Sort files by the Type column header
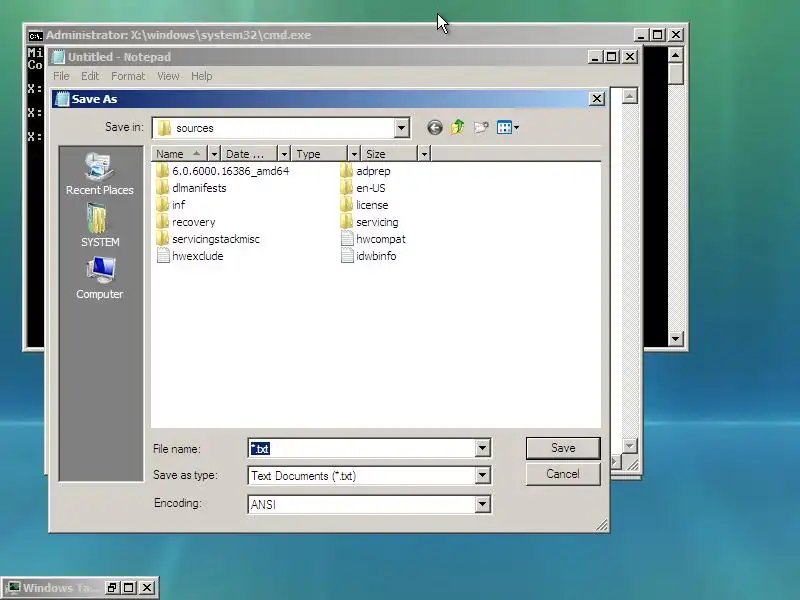This screenshot has height=600, width=800. (x=319, y=154)
